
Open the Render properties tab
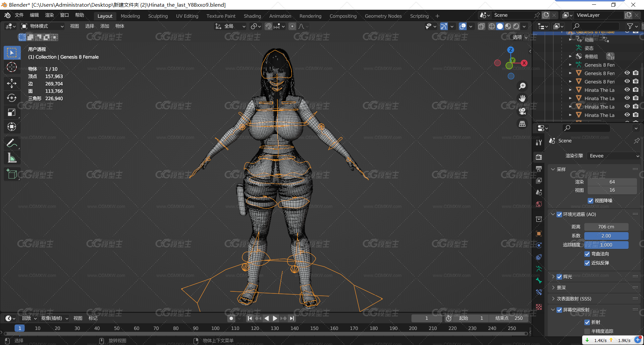click(539, 157)
